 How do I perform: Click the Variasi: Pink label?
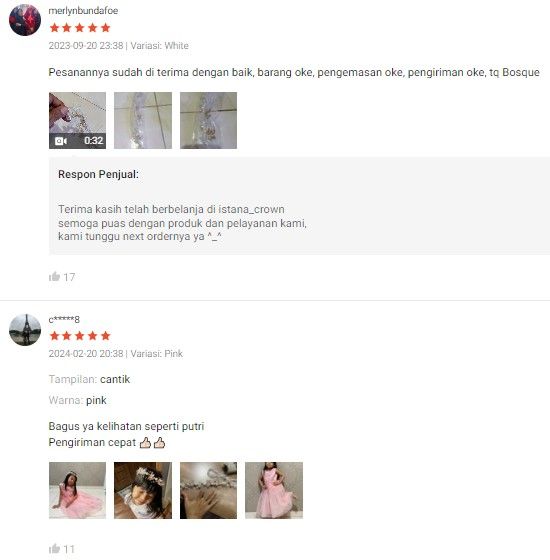(x=156, y=354)
